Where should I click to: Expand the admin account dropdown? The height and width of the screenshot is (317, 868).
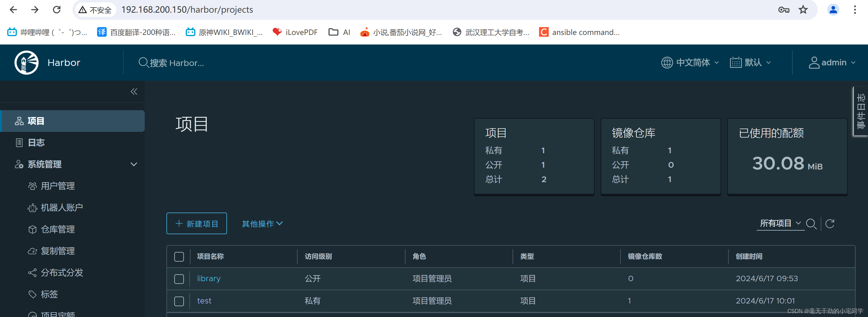click(x=832, y=63)
